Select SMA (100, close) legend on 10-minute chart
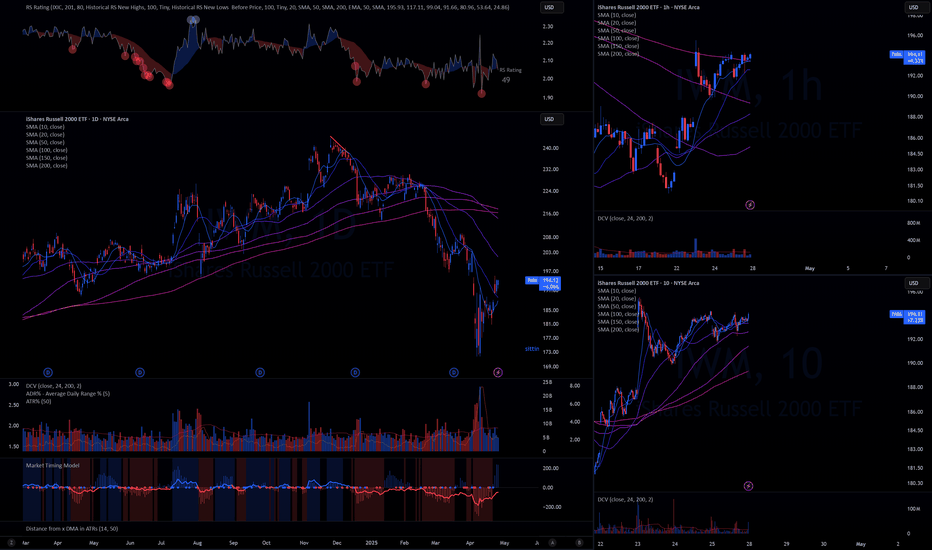 [x=618, y=314]
